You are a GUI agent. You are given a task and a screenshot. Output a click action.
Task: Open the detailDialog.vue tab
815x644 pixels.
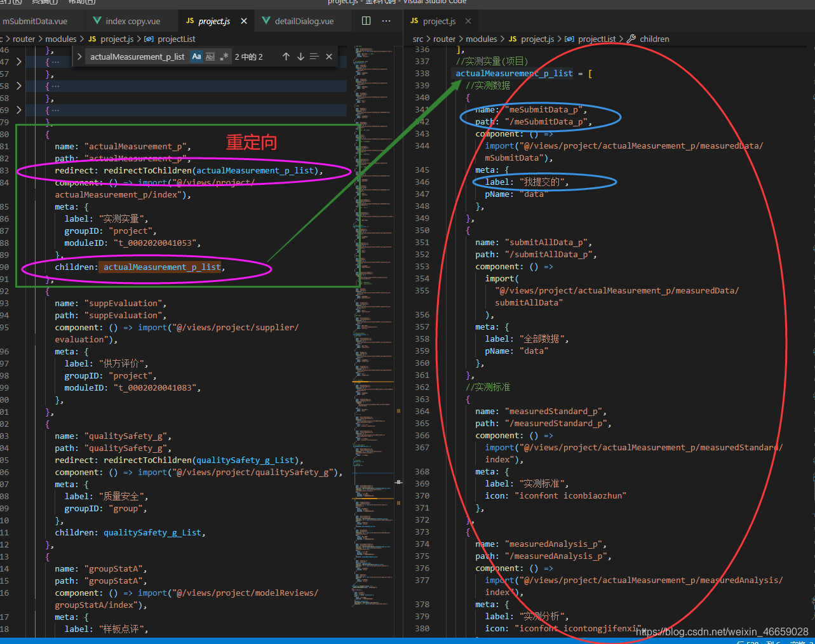(304, 21)
